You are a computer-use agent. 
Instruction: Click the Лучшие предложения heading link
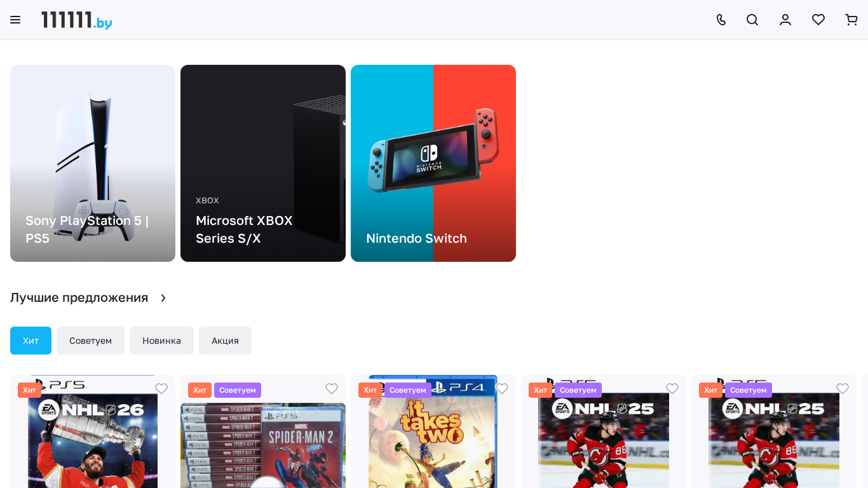coord(79,297)
